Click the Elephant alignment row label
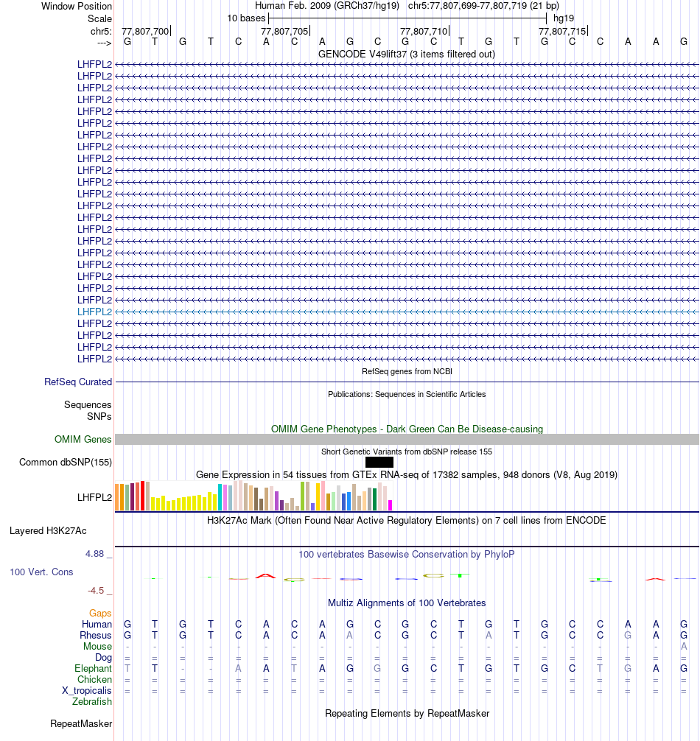Viewport: 700px width, 741px height. 93,669
